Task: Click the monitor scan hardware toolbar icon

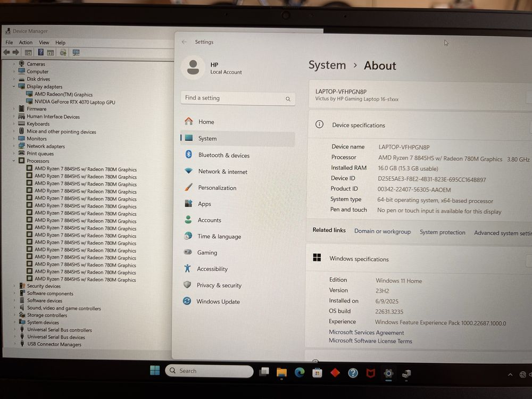Action: (76, 53)
